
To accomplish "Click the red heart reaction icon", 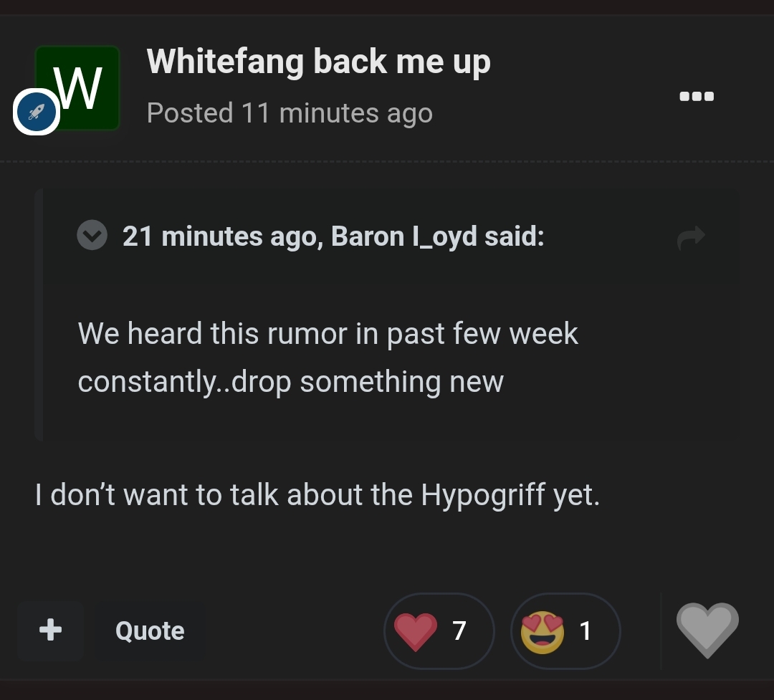I will (415, 631).
